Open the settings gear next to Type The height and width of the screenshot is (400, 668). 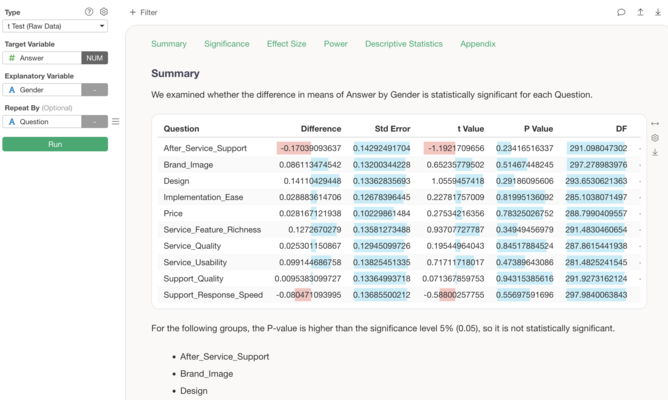pos(104,12)
